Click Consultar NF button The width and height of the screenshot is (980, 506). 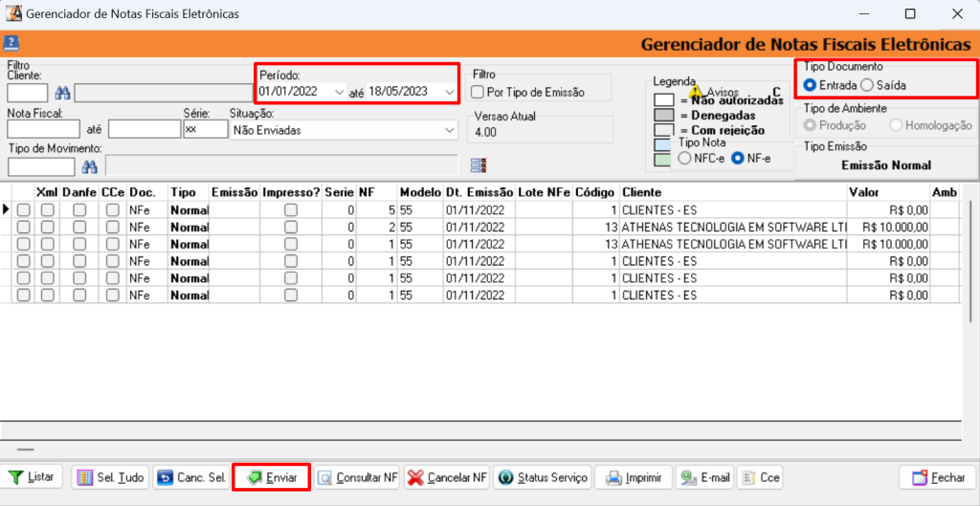pyautogui.click(x=358, y=478)
